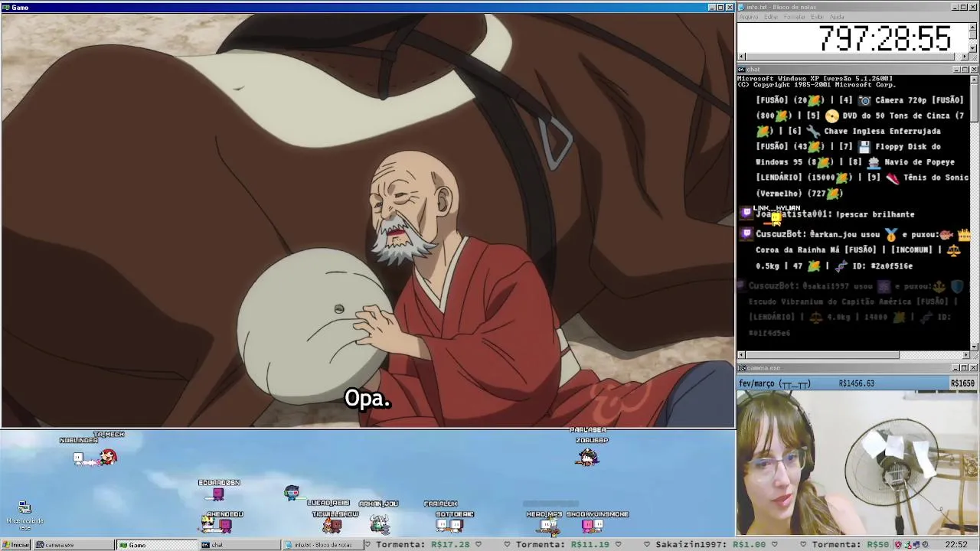This screenshot has width=980, height=551.
Task: Maximize the Notepad info.txt window
Action: click(x=965, y=7)
